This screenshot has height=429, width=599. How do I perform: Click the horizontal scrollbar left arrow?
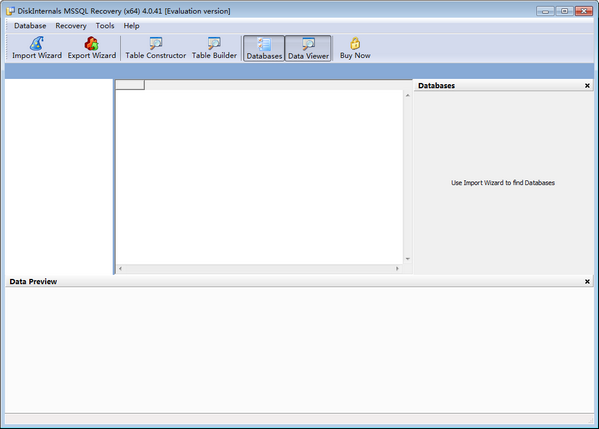120,269
